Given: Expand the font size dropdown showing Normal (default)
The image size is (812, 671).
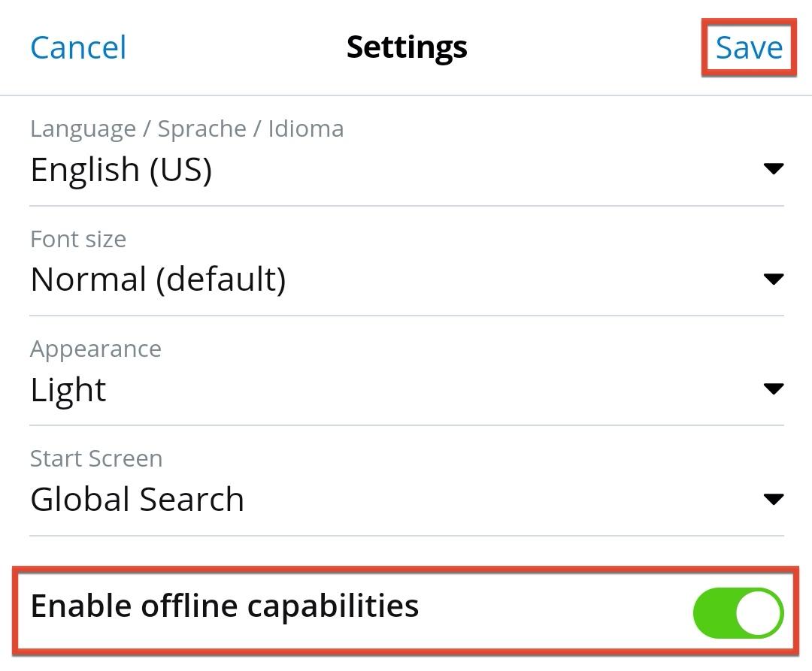Looking at the screenshot, I should [158, 280].
